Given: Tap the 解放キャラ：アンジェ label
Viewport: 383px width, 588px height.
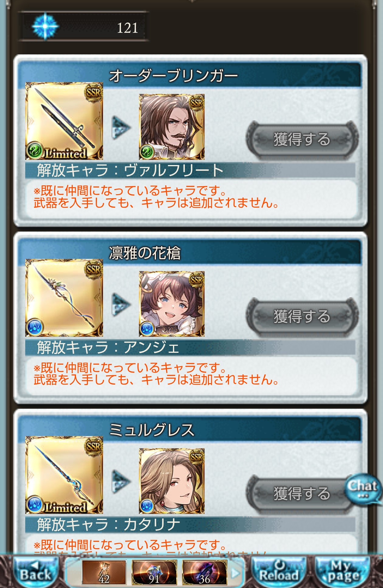Looking at the screenshot, I should tap(108, 347).
